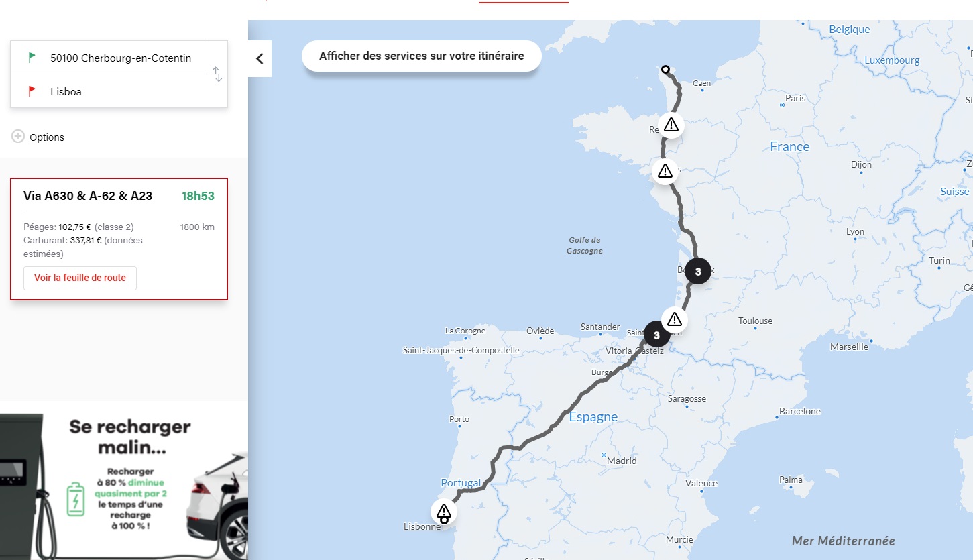
Task: Click Afficher des services sur votre itinéraire
Action: (x=421, y=56)
